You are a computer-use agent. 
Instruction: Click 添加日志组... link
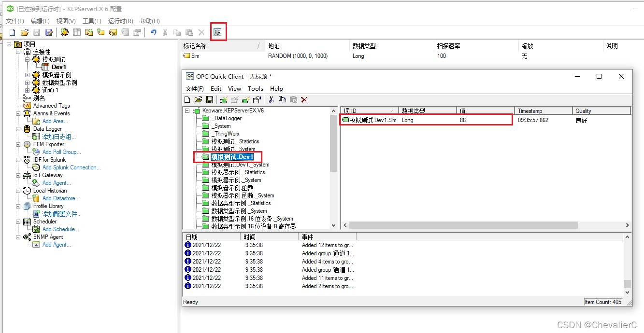59,137
